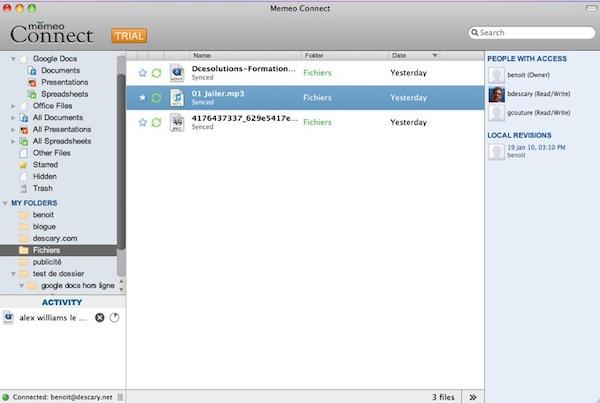This screenshot has width=600, height=403.
Task: Collapse the test de dossier folder
Action: point(13,274)
